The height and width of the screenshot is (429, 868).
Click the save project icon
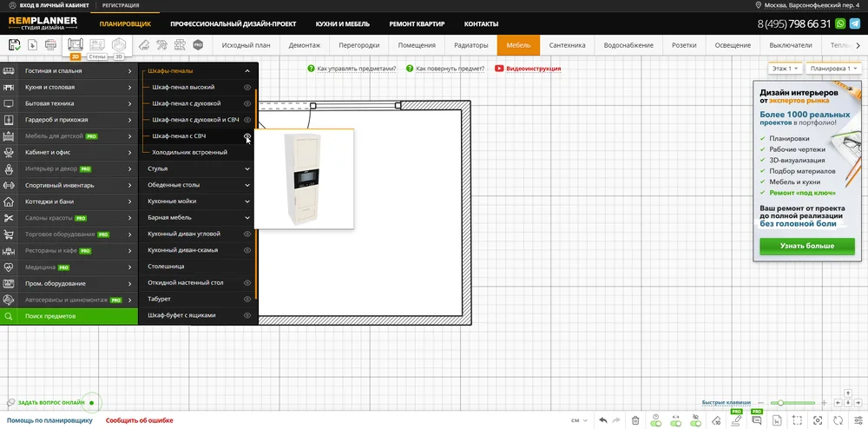pyautogui.click(x=15, y=44)
